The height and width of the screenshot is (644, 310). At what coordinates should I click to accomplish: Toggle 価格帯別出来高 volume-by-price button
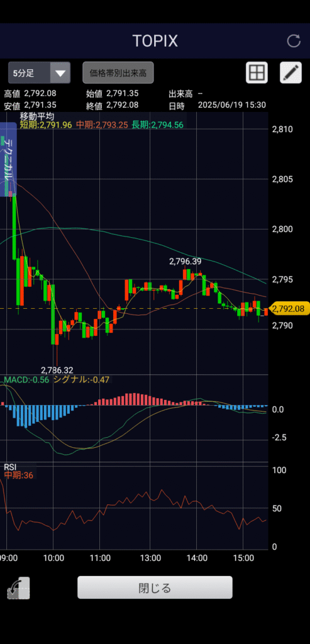coord(118,73)
